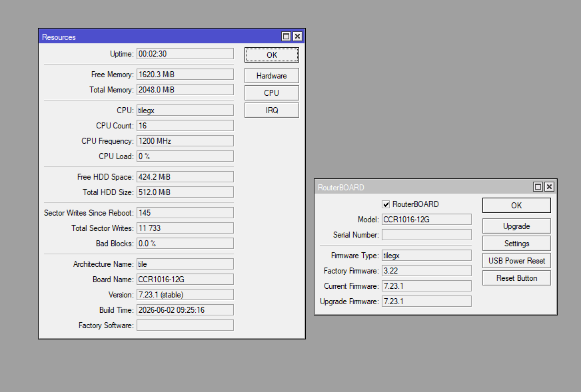Open RouterBOARD Settings button
Screen dimensions: 581x392
click(x=516, y=244)
